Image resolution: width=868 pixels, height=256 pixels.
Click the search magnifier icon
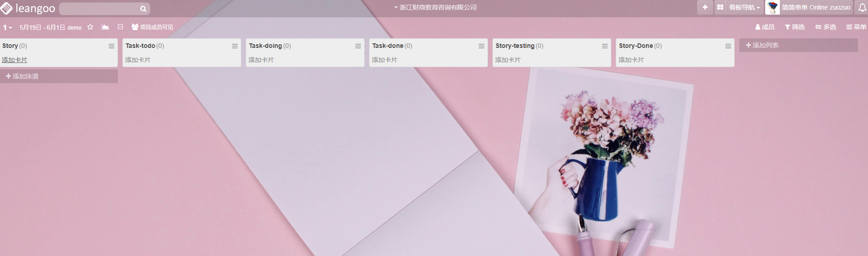[143, 9]
